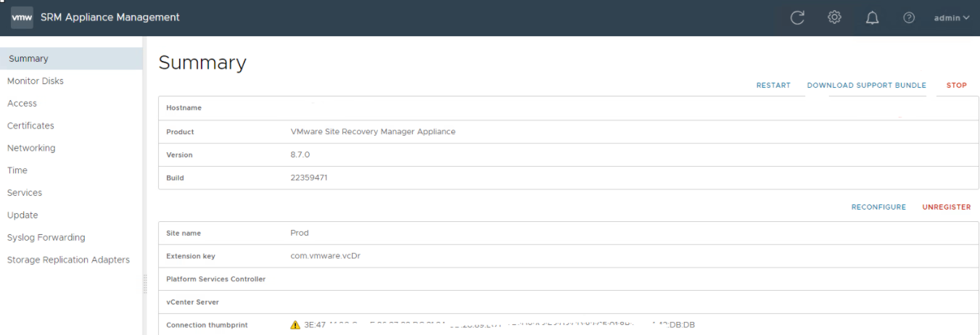This screenshot has width=980, height=335.
Task: Click the Platform Services Controller label
Action: (216, 279)
